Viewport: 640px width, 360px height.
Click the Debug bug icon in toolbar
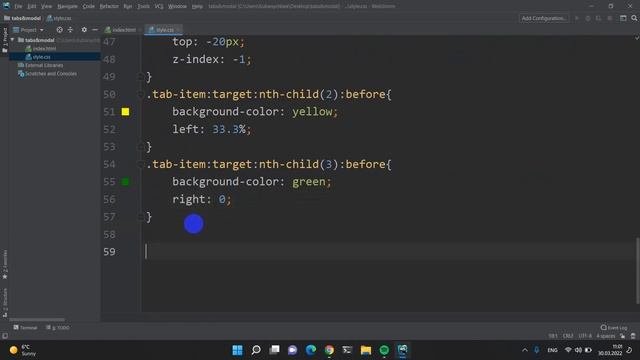[588, 18]
